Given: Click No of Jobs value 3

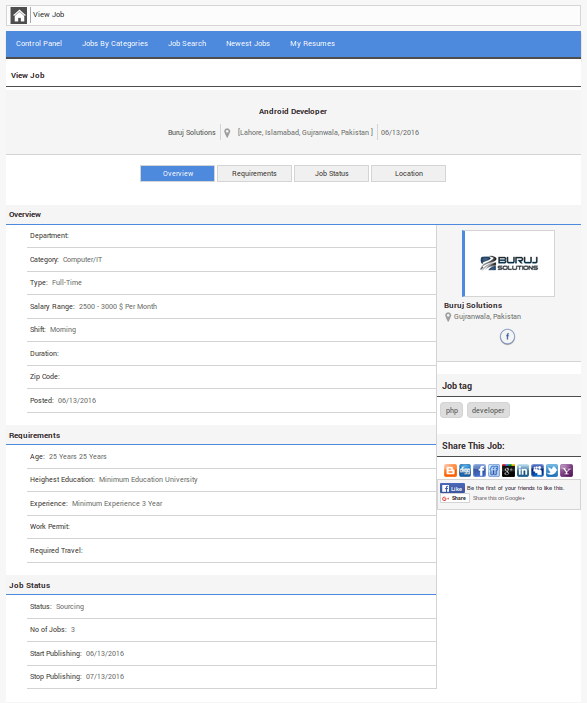Looking at the screenshot, I should (x=73, y=629).
